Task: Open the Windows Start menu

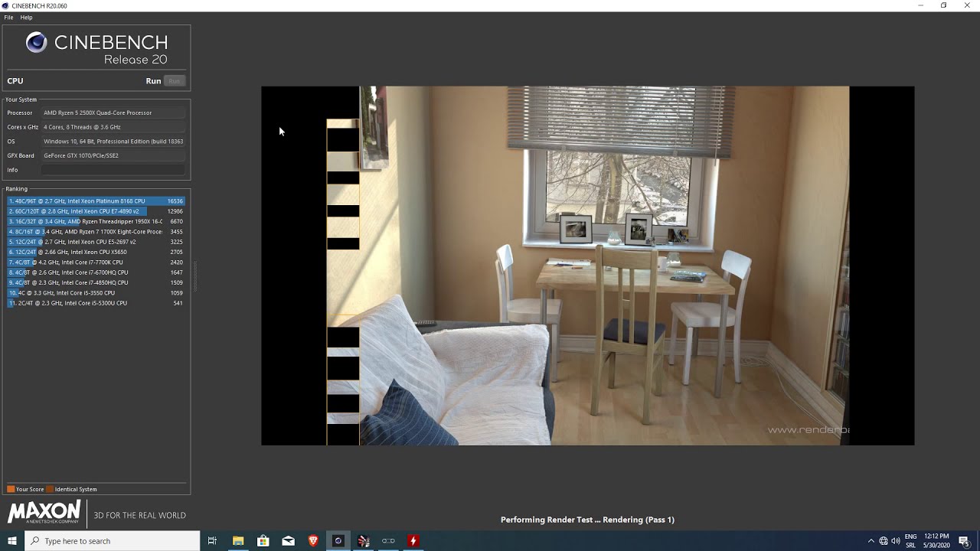Action: tap(12, 541)
